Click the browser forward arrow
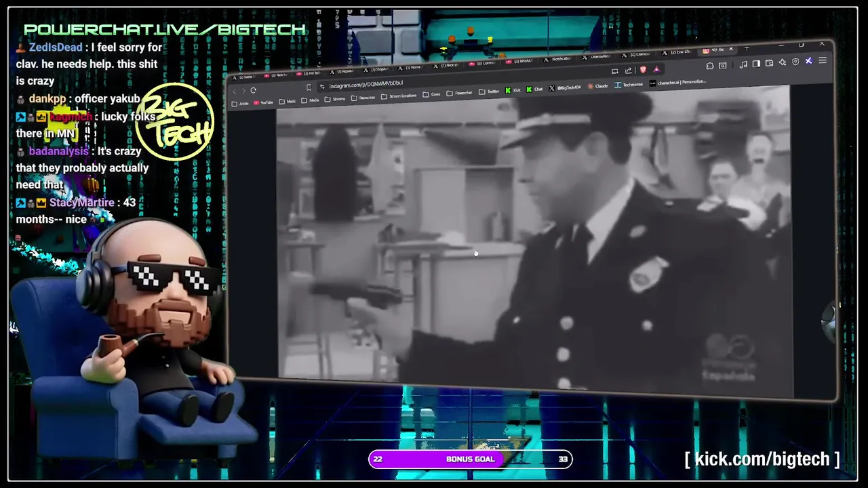This screenshot has height=488, width=868. pyautogui.click(x=243, y=91)
